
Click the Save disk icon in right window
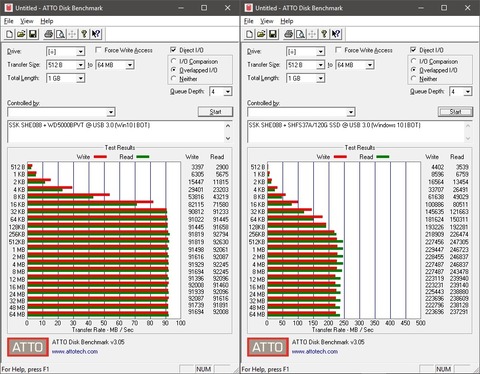tap(273, 34)
